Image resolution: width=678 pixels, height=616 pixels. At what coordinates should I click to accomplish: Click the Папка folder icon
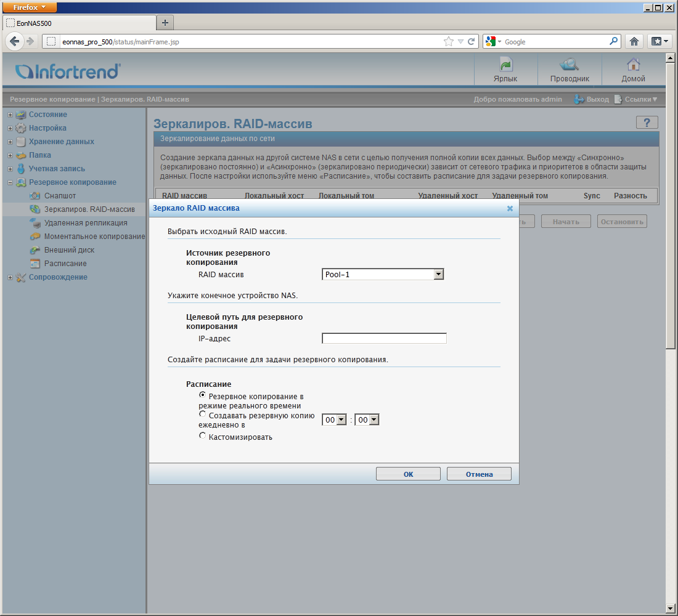coord(21,155)
